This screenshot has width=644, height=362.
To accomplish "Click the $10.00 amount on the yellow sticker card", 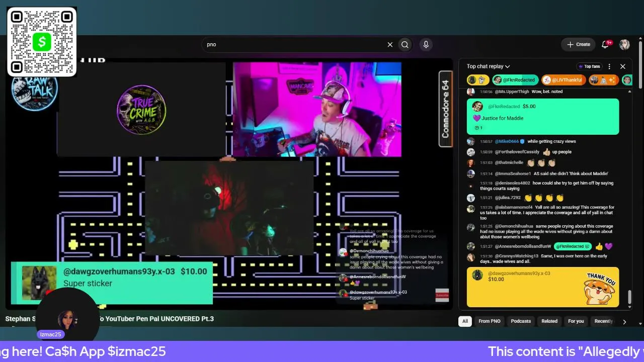I will (496, 280).
